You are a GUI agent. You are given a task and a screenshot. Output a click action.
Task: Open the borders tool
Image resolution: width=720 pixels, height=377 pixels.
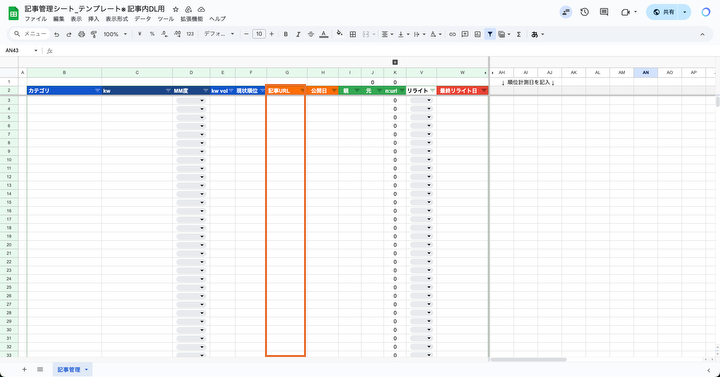pos(353,34)
